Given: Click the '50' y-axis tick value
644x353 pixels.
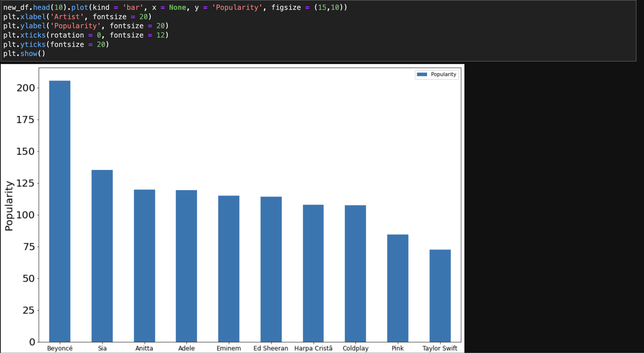Looking at the screenshot, I should 29,279.
